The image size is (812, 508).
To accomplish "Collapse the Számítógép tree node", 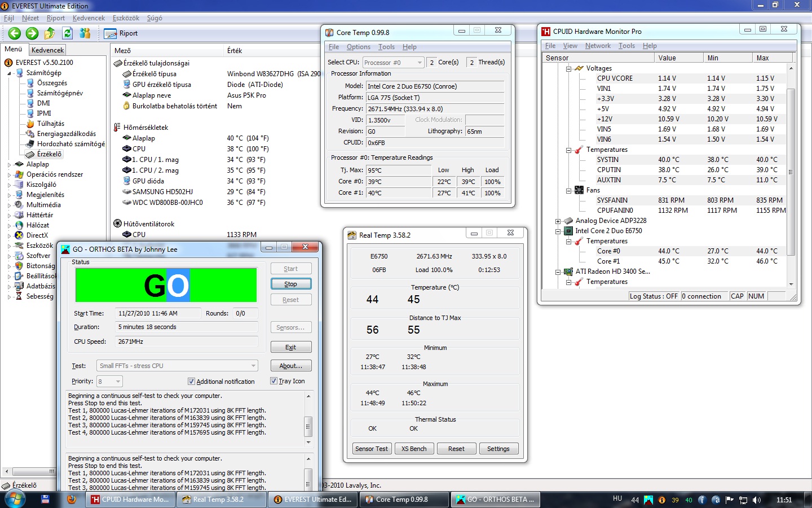I will pos(9,73).
